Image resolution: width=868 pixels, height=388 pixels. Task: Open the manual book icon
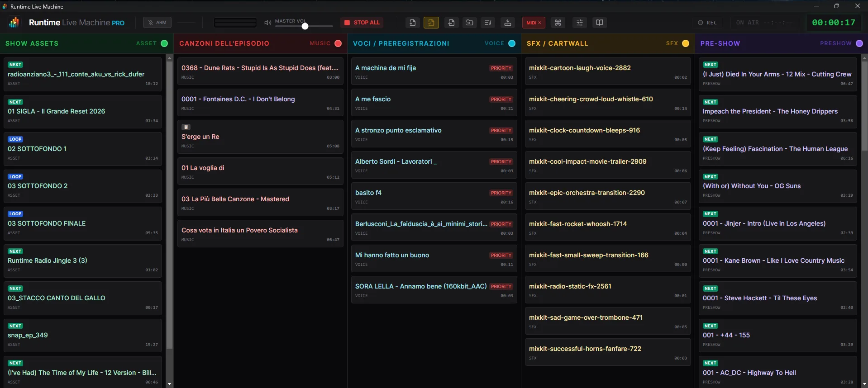600,23
